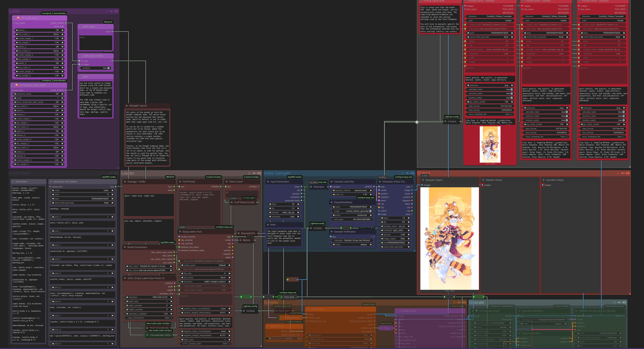Increase stride in CR Random LoRA Stack
This screenshot has height=349, width=644.
[x=63, y=98]
